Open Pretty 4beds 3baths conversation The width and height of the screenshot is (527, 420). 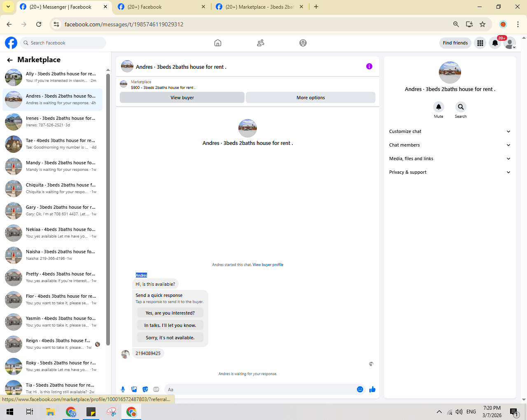pos(53,278)
